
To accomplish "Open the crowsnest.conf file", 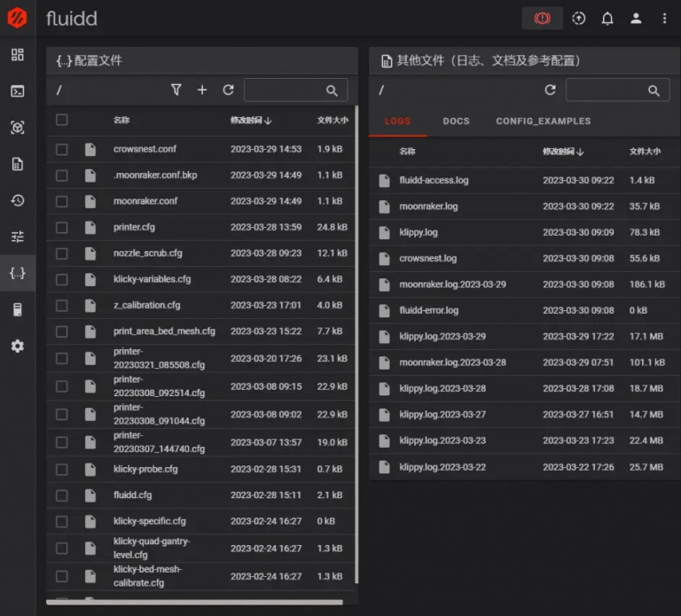I will click(x=145, y=149).
